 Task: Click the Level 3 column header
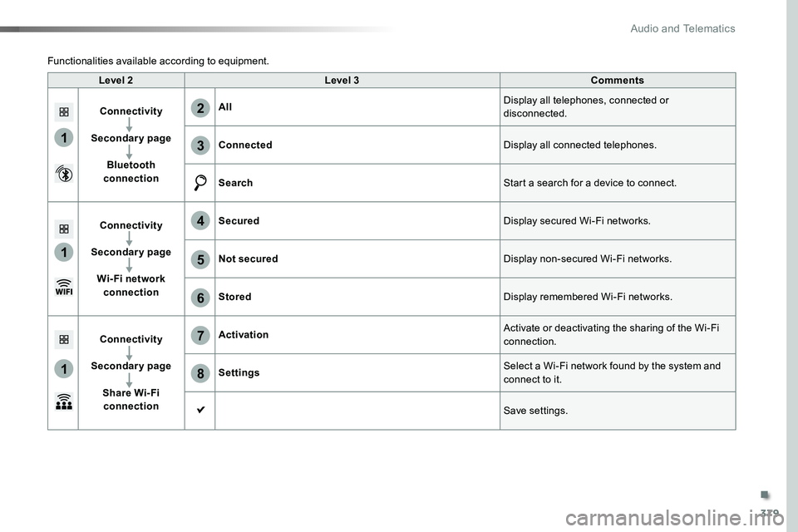(x=342, y=80)
